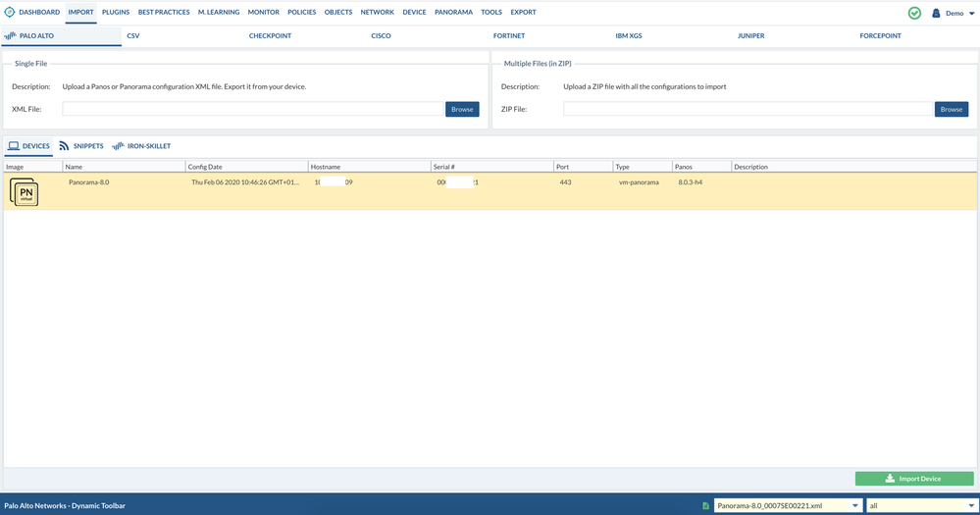Open the M. LEARNING menu
Image resolution: width=980 pixels, height=515 pixels.
pos(219,12)
